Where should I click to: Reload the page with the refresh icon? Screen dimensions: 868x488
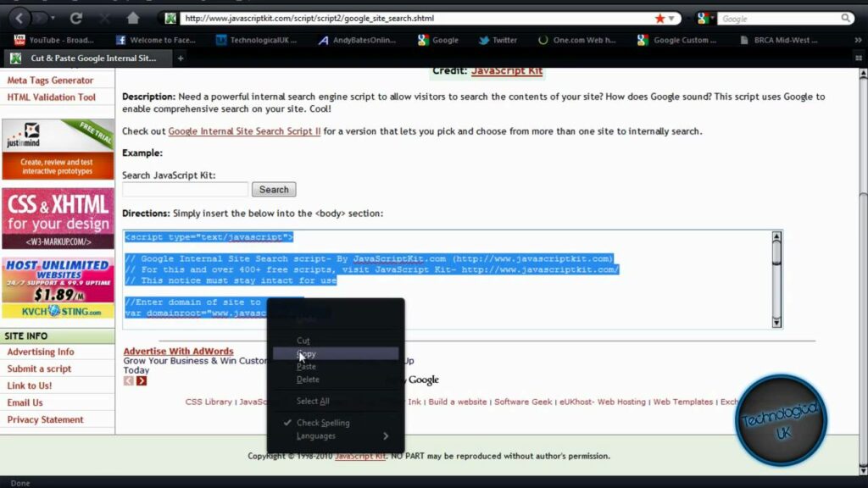click(x=75, y=19)
